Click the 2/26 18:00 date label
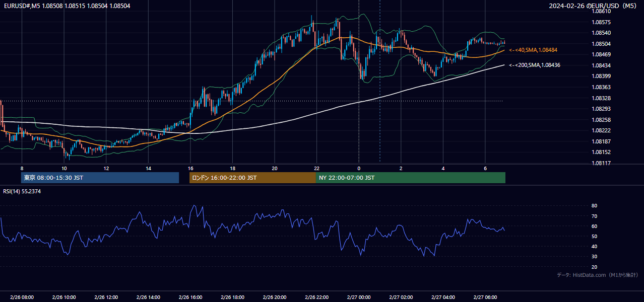 (232, 297)
